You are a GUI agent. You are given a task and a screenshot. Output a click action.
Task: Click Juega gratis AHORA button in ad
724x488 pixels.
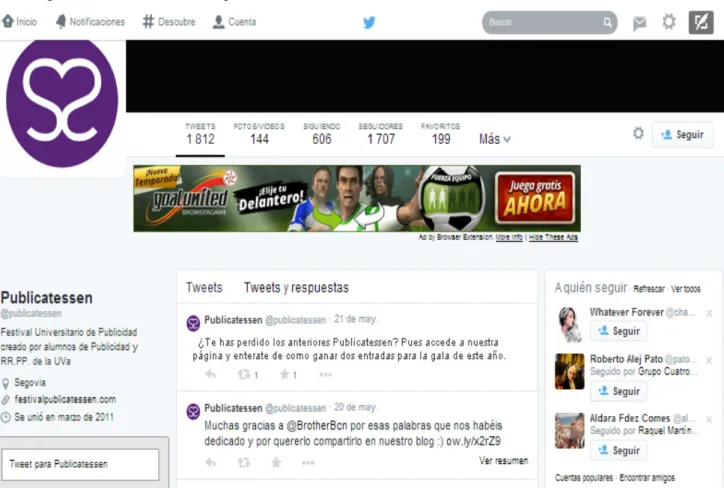(535, 198)
